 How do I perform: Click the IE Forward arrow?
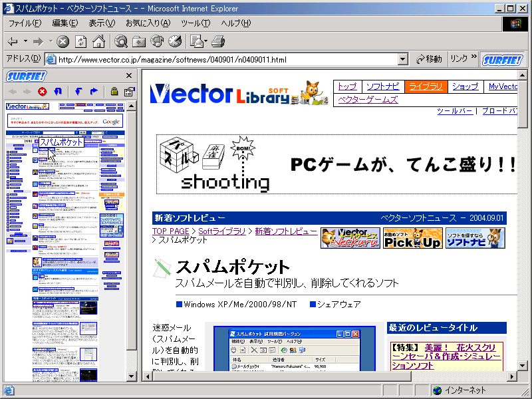(38, 42)
